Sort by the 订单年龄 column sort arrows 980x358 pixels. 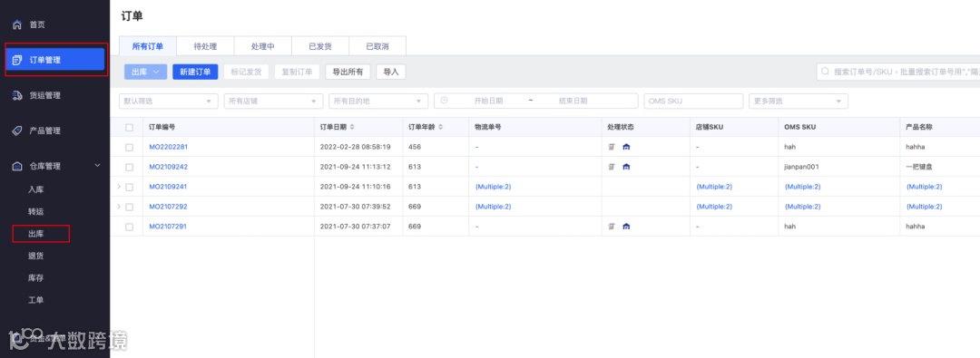441,128
